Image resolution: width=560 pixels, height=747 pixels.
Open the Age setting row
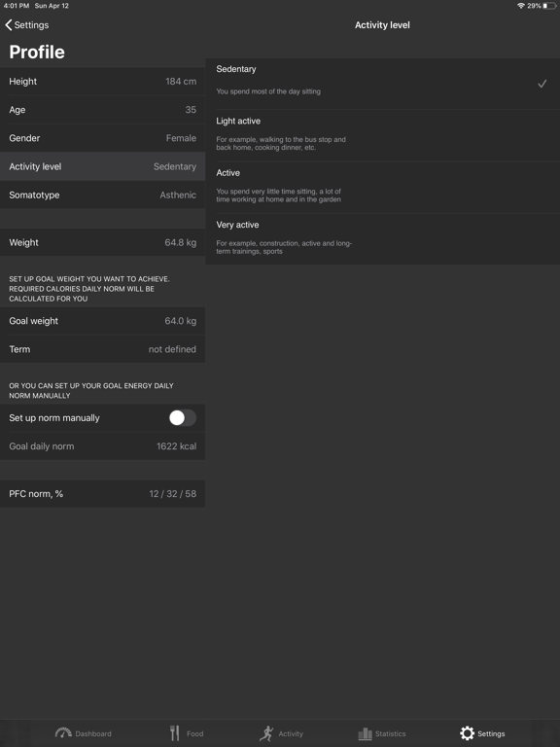(x=102, y=110)
